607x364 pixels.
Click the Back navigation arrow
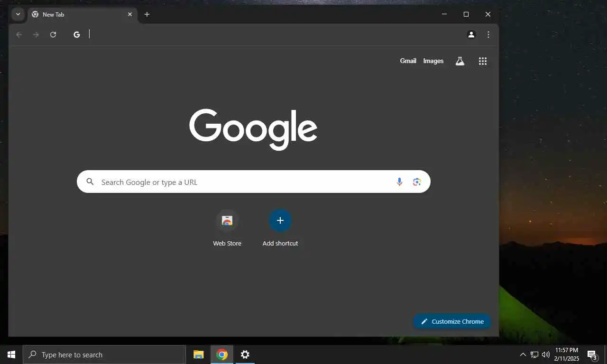click(x=19, y=35)
